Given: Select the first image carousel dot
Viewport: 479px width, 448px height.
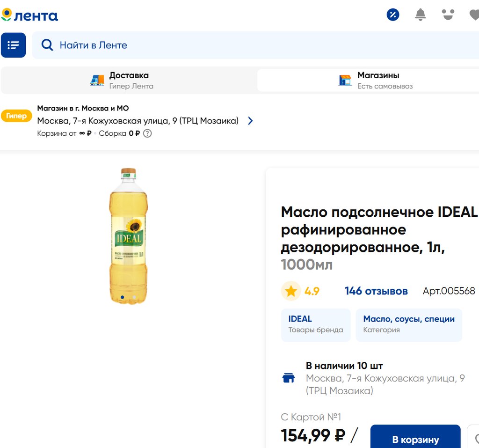Looking at the screenshot, I should click(x=123, y=297).
